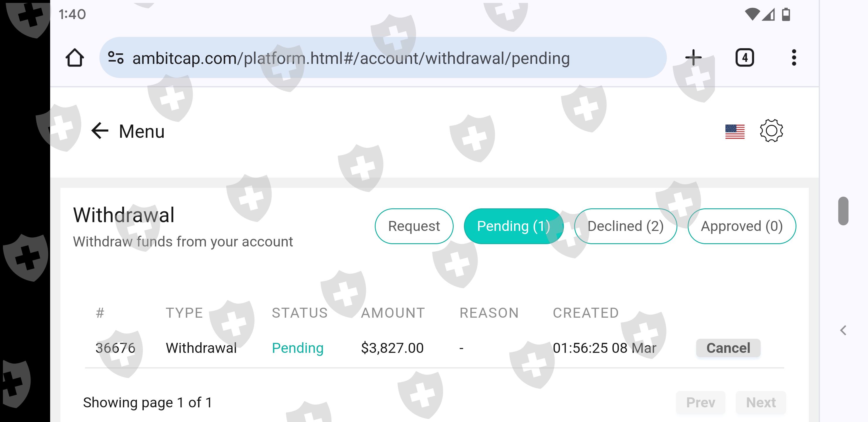Image resolution: width=868 pixels, height=422 pixels.
Task: Click the URL address bar
Action: 350,58
